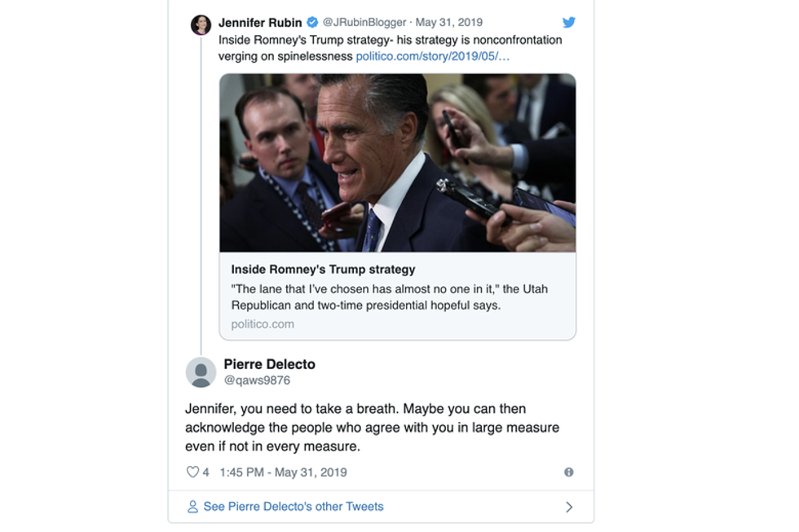
Task: Click Jennifer Rubin's profile avatar
Action: pos(201,24)
